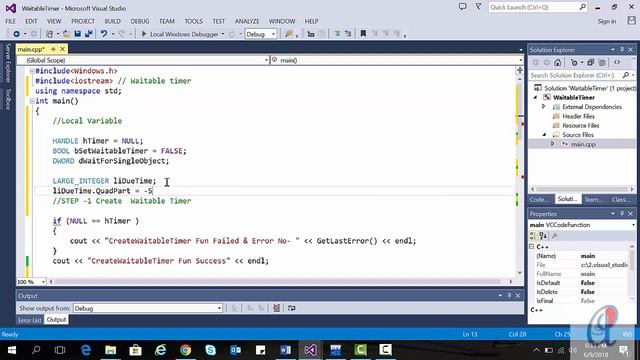The image size is (640, 360).
Task: Open the BUILD menu
Action: tap(112, 21)
